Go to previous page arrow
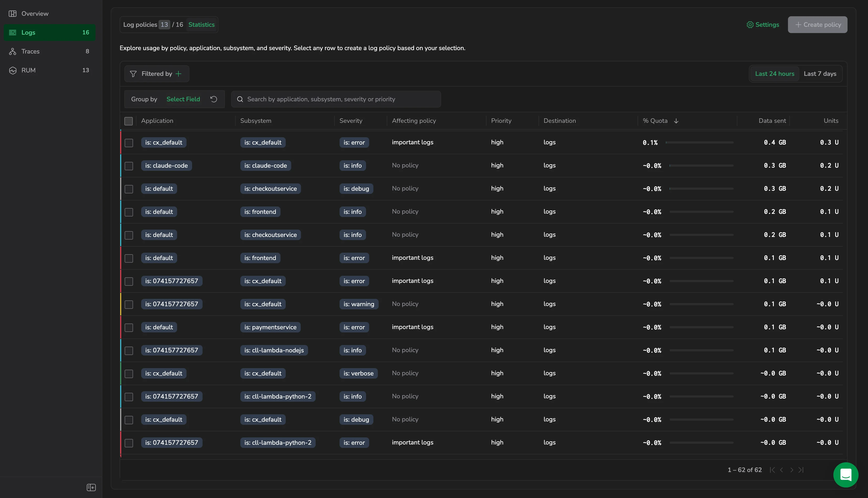This screenshot has width=868, height=498. click(x=781, y=470)
